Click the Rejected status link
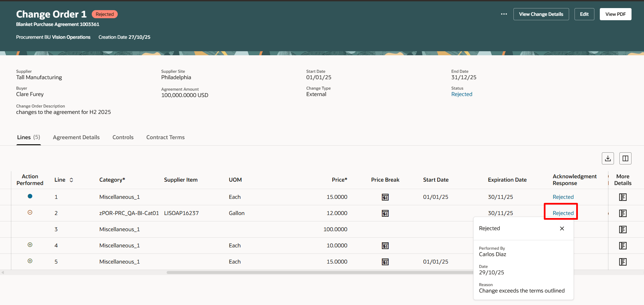 point(461,94)
